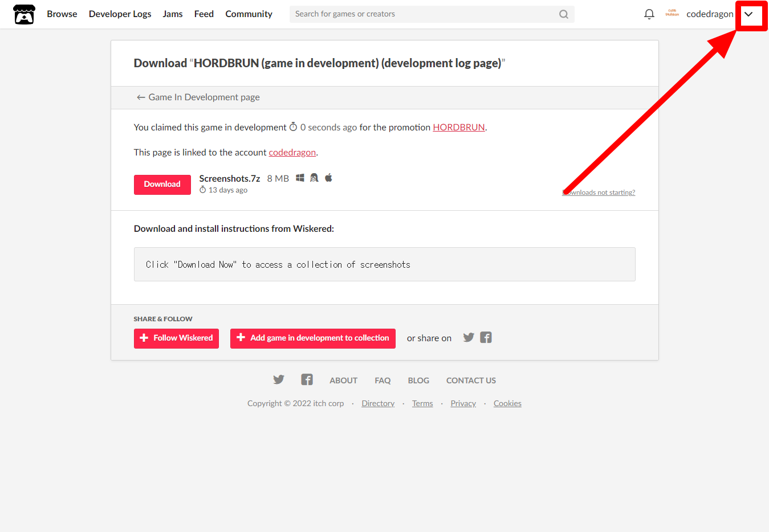Focus the search games or creators field

click(432, 14)
